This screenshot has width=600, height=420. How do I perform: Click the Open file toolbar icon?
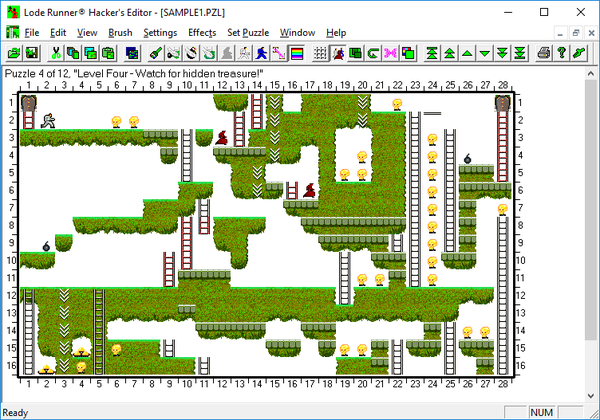(15, 53)
